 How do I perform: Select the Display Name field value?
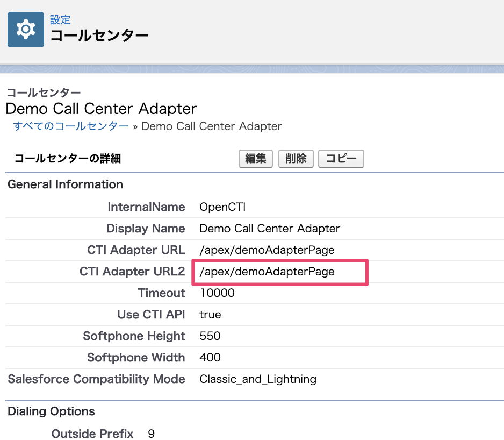tap(269, 228)
